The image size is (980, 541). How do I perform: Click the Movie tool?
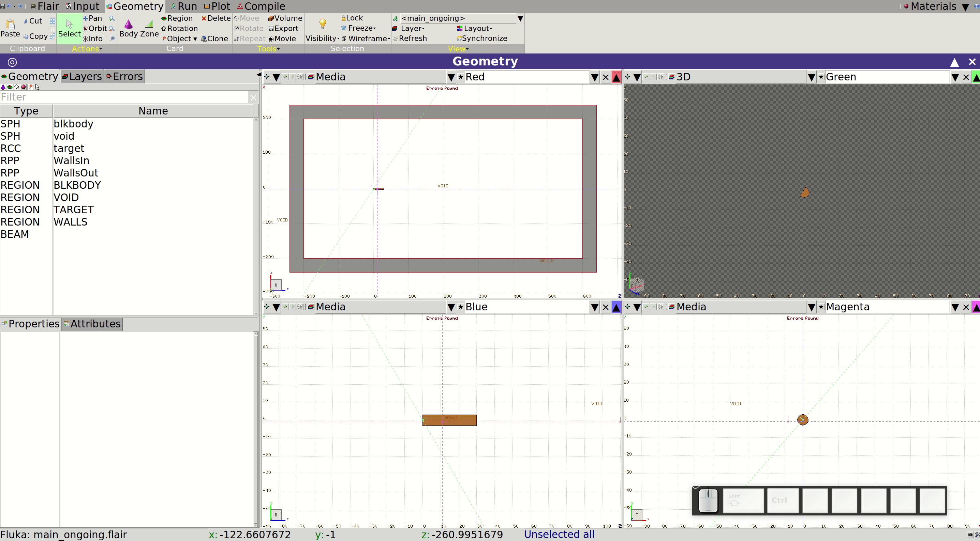282,39
